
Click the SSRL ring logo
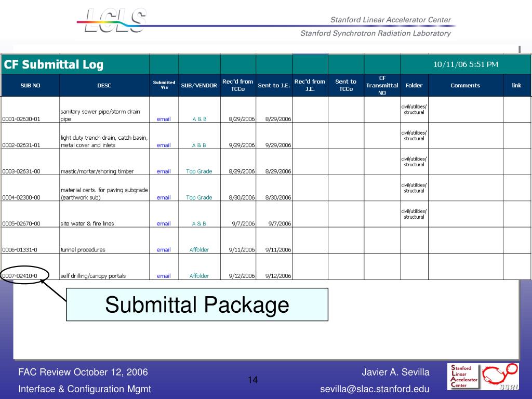(x=500, y=376)
